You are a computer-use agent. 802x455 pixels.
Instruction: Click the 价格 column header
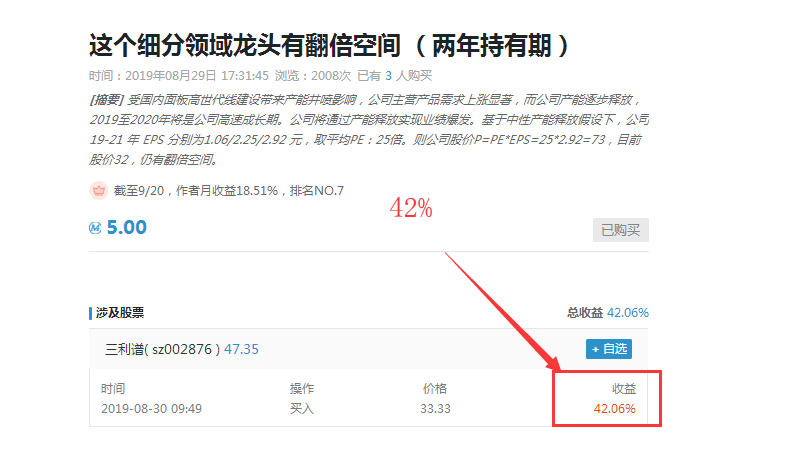point(435,388)
